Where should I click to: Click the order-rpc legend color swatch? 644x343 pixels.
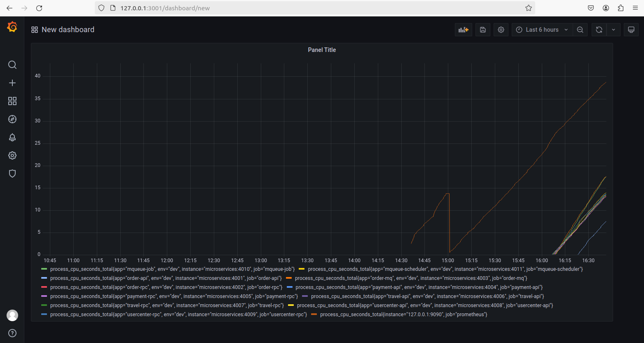coord(44,287)
